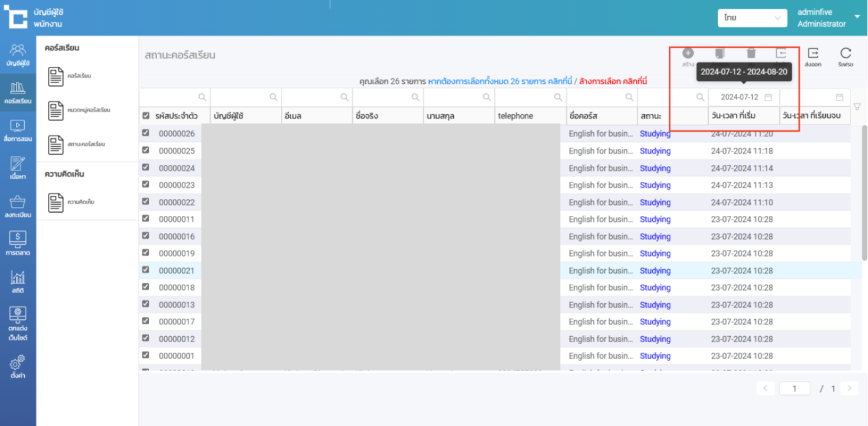Click the รีเฟรช (refresh) toolbar icon
The width and height of the screenshot is (868, 426).
pos(846,56)
